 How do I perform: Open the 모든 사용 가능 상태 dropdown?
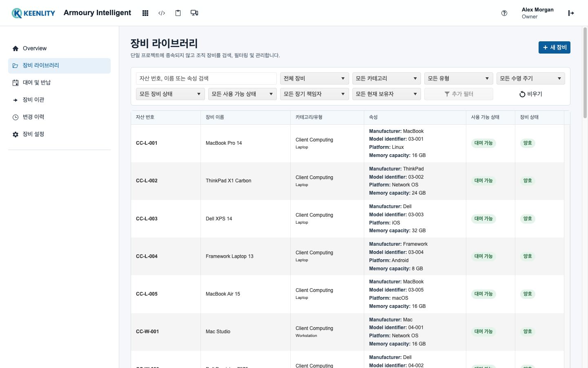243,94
